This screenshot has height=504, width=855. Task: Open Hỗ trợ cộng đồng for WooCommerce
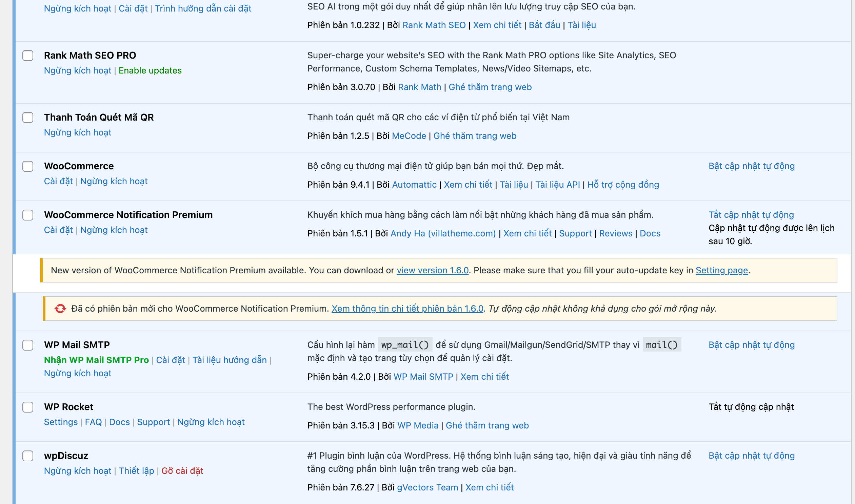[x=623, y=184]
